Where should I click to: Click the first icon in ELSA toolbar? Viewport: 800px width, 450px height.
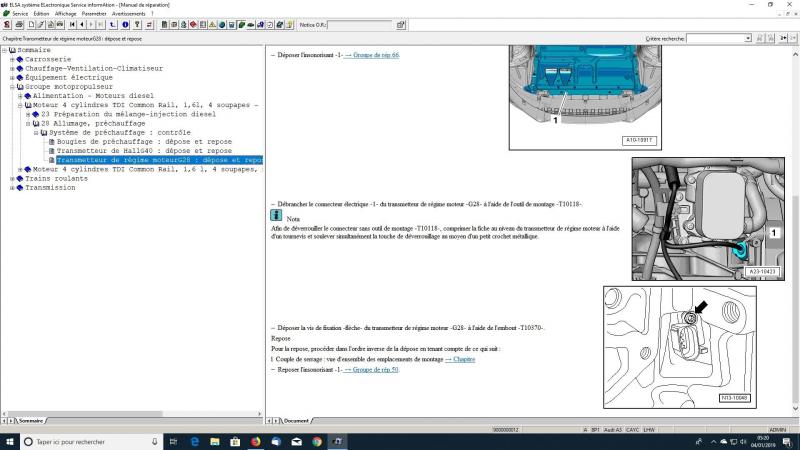pos(7,24)
